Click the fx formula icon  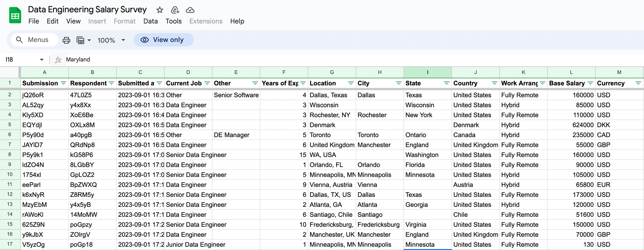tap(58, 60)
